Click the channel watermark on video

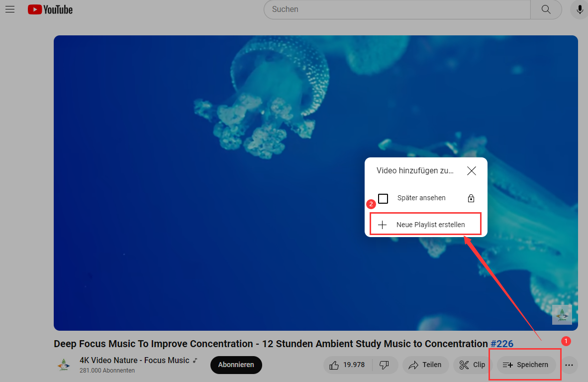(562, 315)
